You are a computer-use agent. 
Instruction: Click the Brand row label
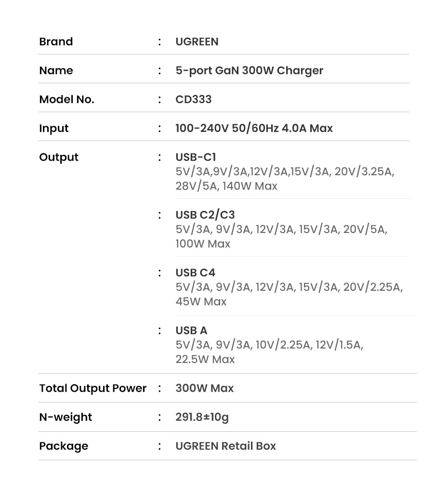coord(56,42)
